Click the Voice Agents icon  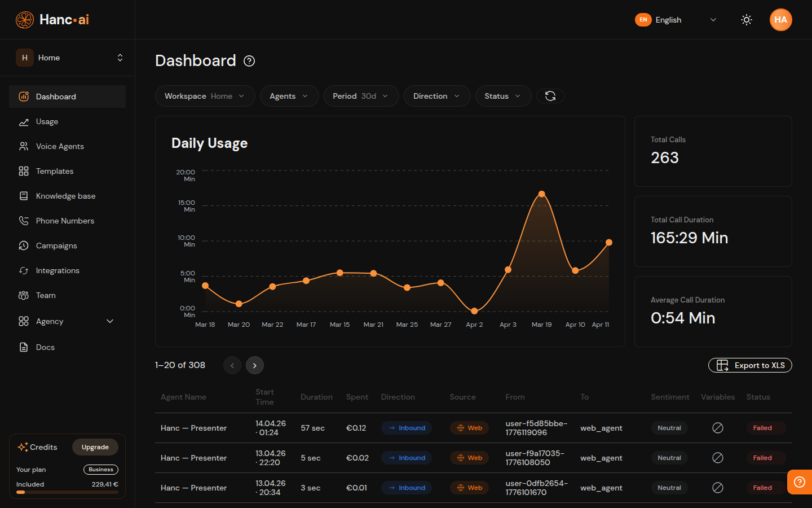pos(23,146)
